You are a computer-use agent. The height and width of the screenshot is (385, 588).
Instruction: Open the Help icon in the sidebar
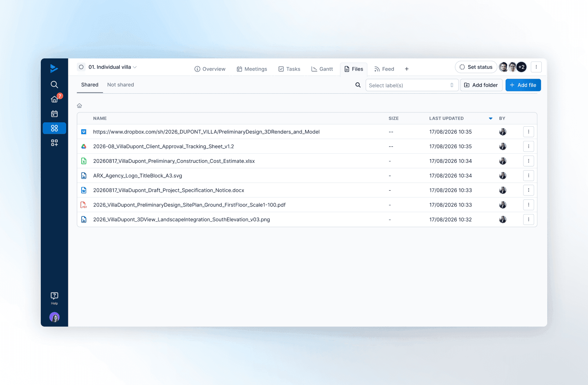click(x=54, y=298)
